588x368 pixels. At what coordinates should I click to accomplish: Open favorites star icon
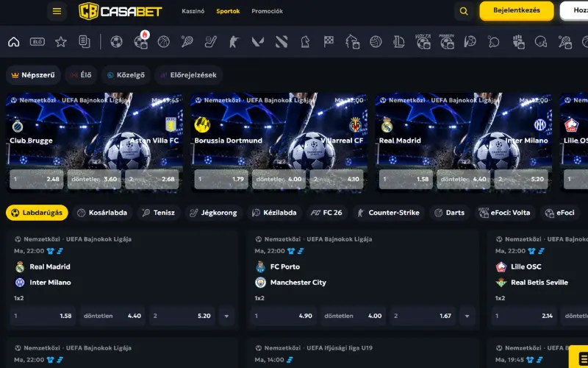[61, 42]
